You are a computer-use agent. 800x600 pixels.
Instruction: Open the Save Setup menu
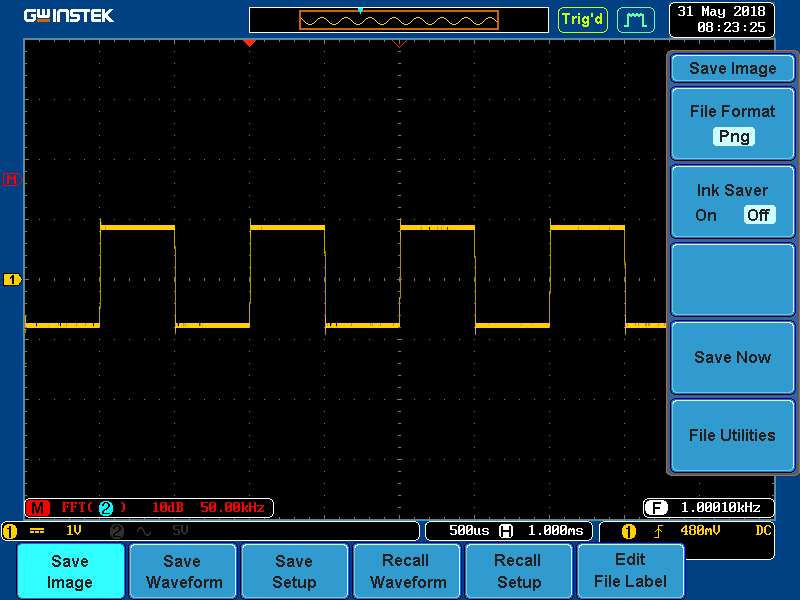pos(294,571)
